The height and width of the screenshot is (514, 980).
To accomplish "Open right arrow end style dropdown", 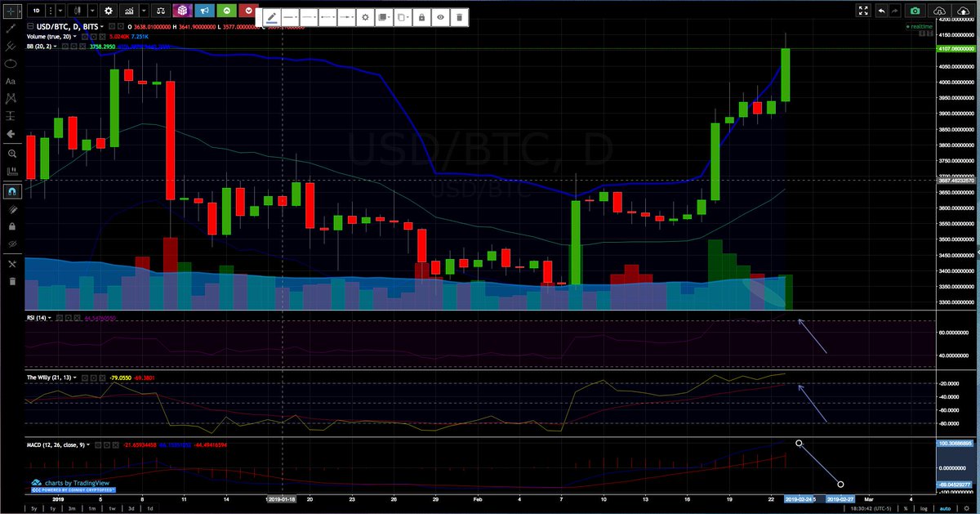I will pos(346,18).
